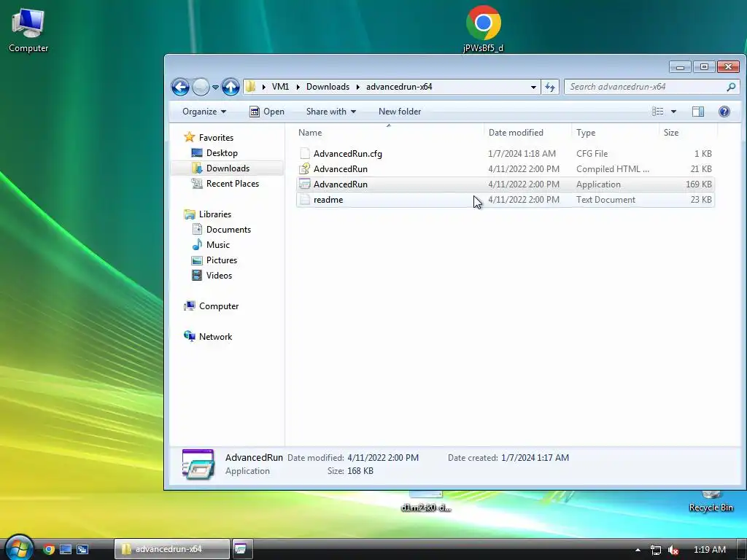Select advancedrun-x64 taskbar button
Screen dimensions: 747x560
point(172,549)
